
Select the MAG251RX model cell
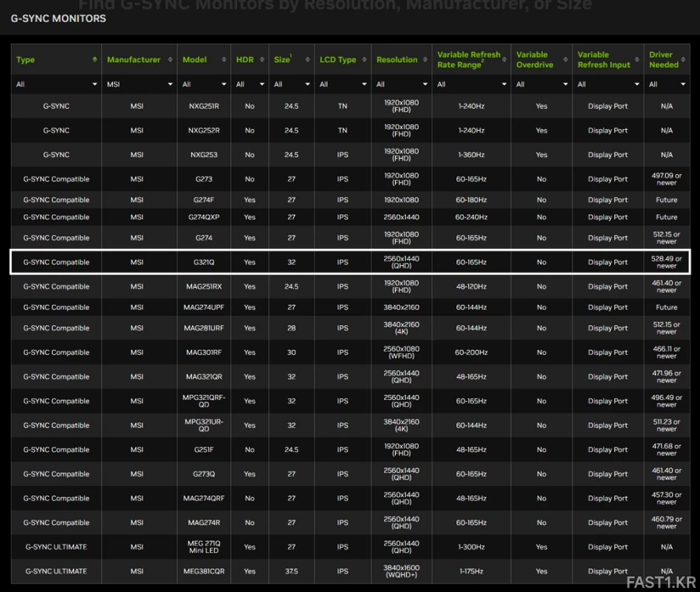204,286
